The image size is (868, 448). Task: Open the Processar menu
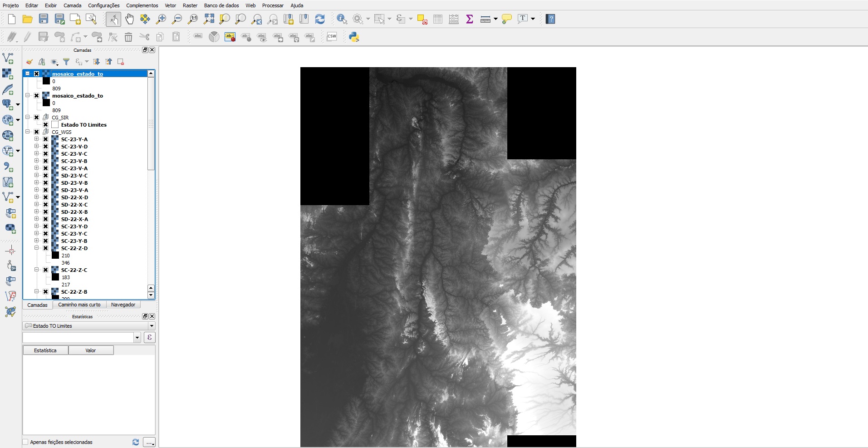click(x=273, y=5)
